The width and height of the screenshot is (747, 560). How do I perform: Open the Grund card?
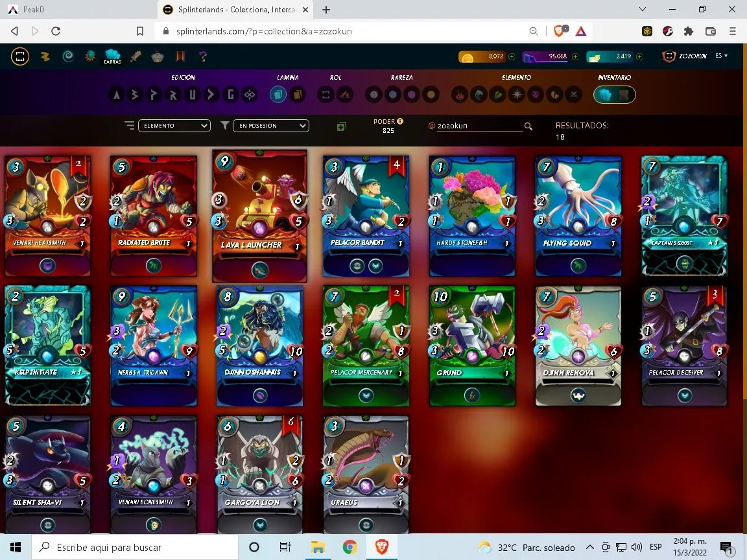tap(472, 345)
